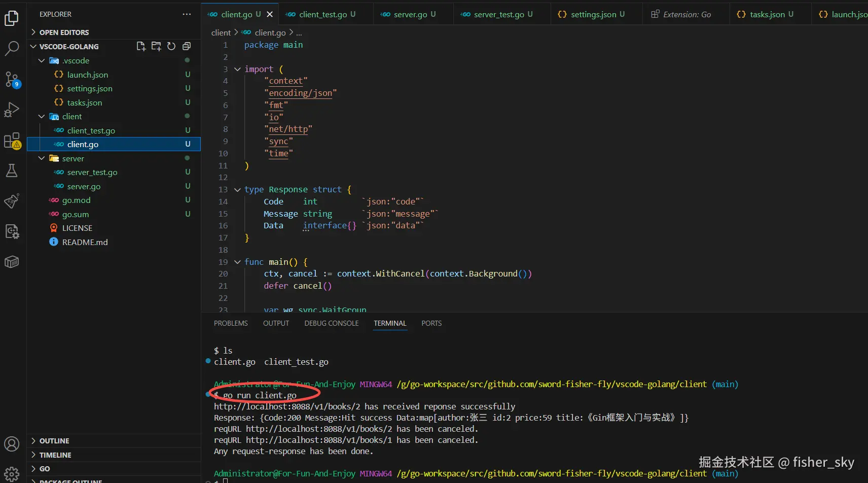This screenshot has height=483, width=868.
Task: Show the PORTS panel
Action: click(431, 323)
